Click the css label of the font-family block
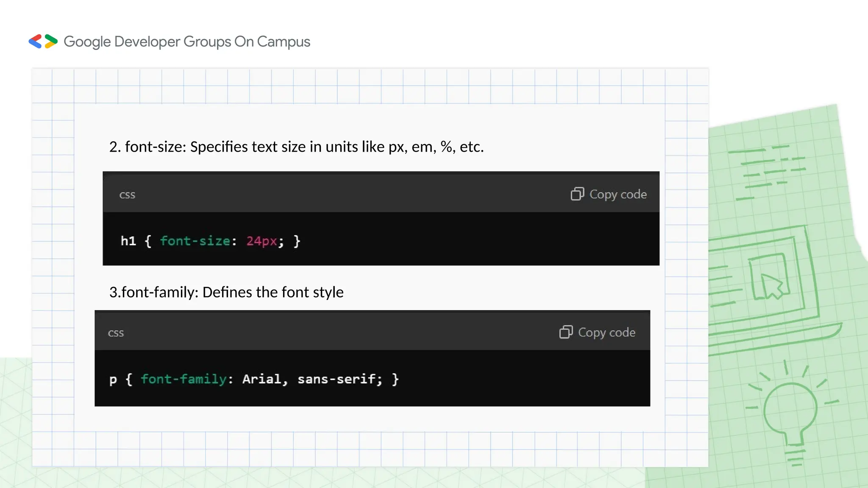Image resolution: width=868 pixels, height=488 pixels. pyautogui.click(x=116, y=333)
